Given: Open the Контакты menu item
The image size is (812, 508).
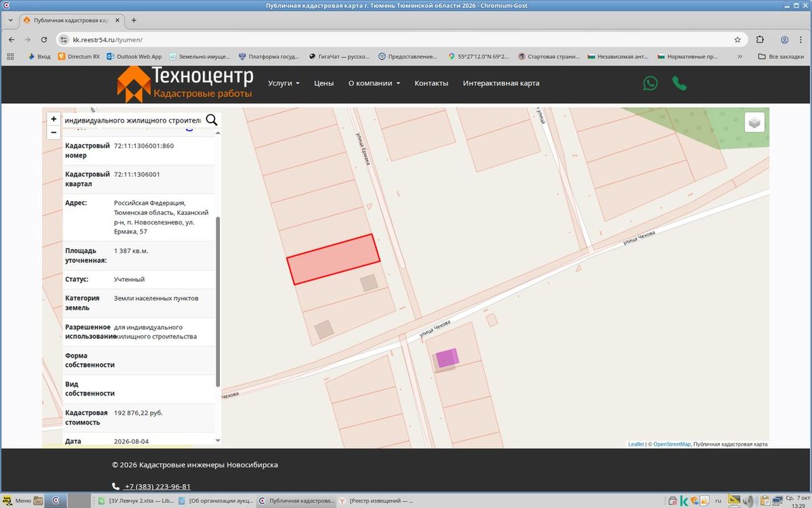Looking at the screenshot, I should point(432,83).
